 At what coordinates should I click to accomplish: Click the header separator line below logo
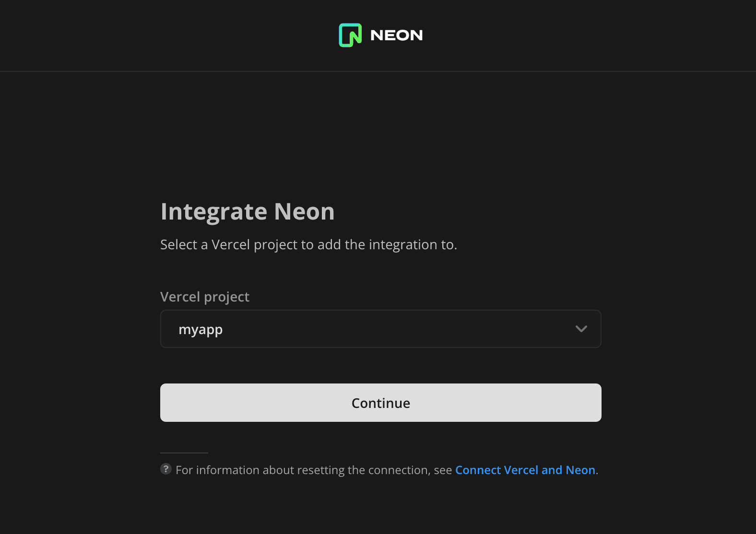tap(378, 71)
